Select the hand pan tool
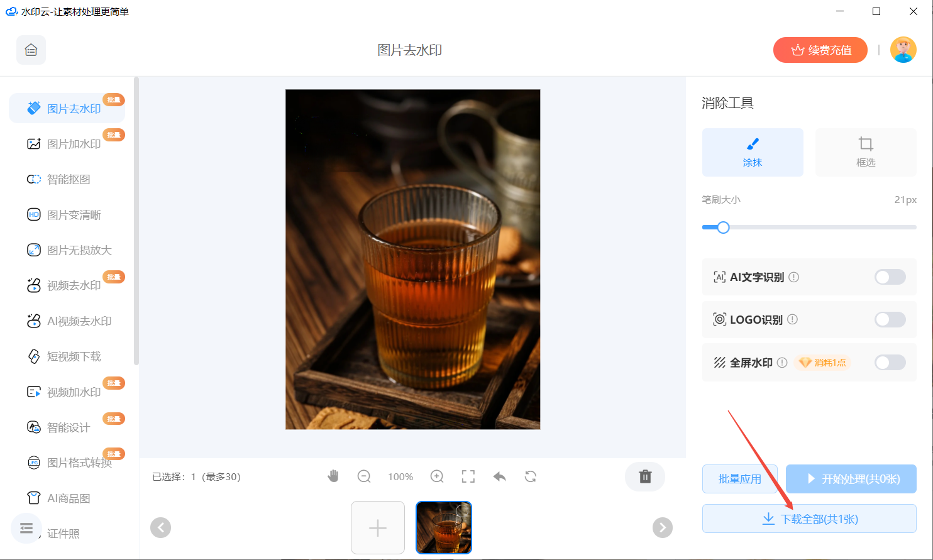Screen dimensions: 933x560 tap(333, 476)
